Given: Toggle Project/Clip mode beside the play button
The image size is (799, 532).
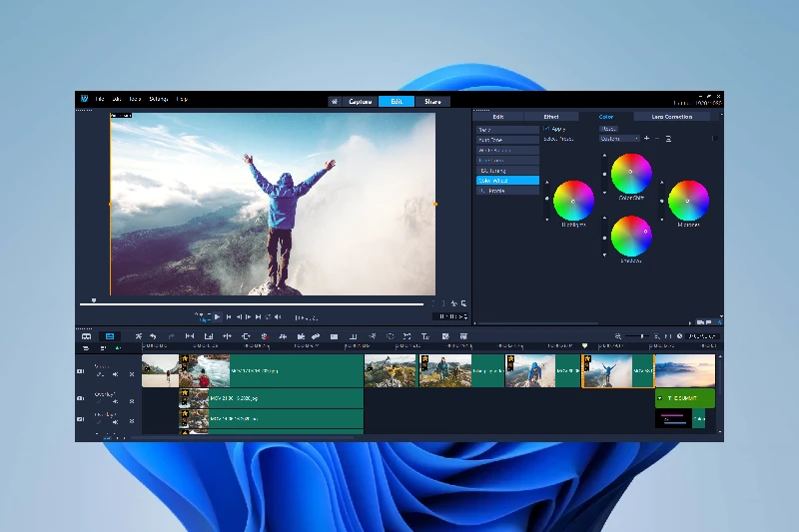Looking at the screenshot, I should [x=203, y=316].
